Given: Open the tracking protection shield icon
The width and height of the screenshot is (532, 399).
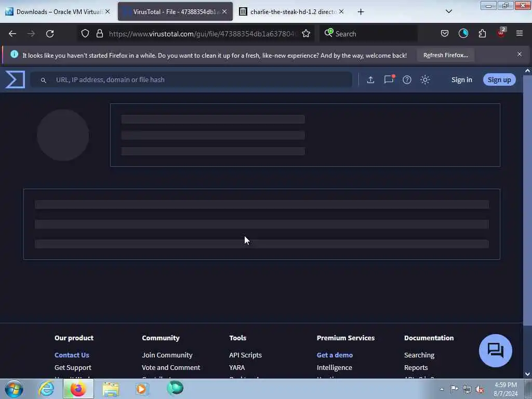Looking at the screenshot, I should click(85, 33).
